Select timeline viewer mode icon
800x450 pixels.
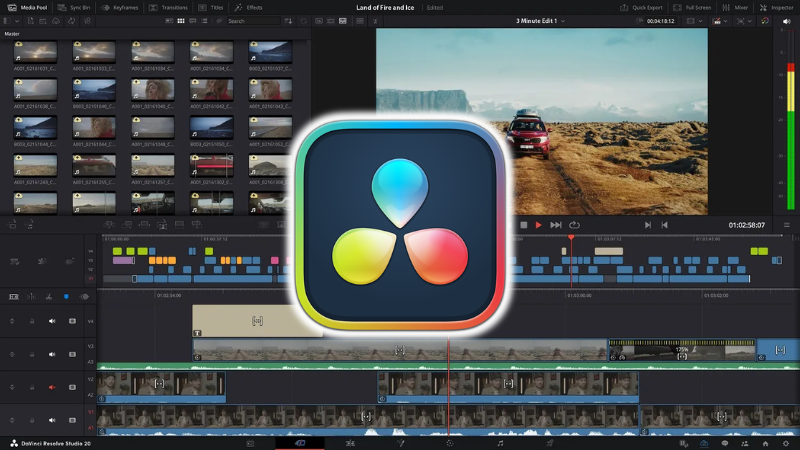(343, 21)
